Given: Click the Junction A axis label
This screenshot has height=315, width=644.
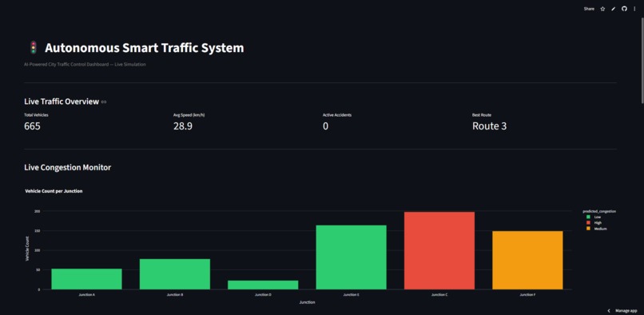Looking at the screenshot, I should point(86,295).
